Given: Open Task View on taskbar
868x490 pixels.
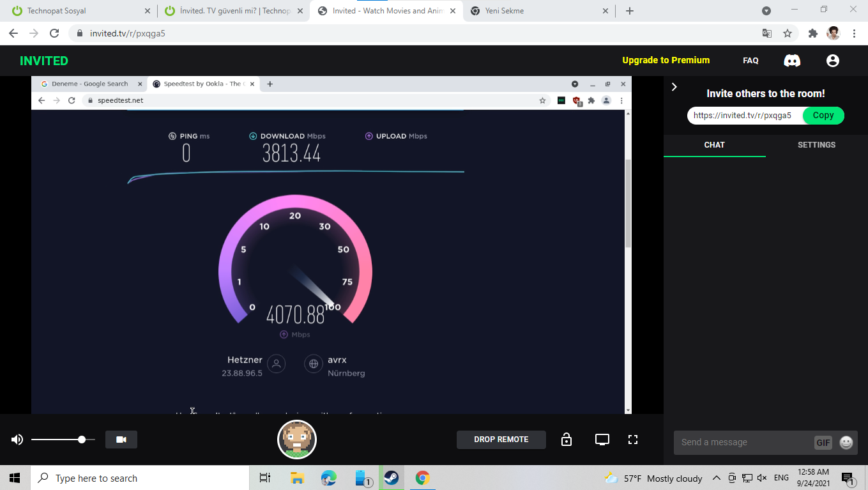Looking at the screenshot, I should tap(264, 478).
